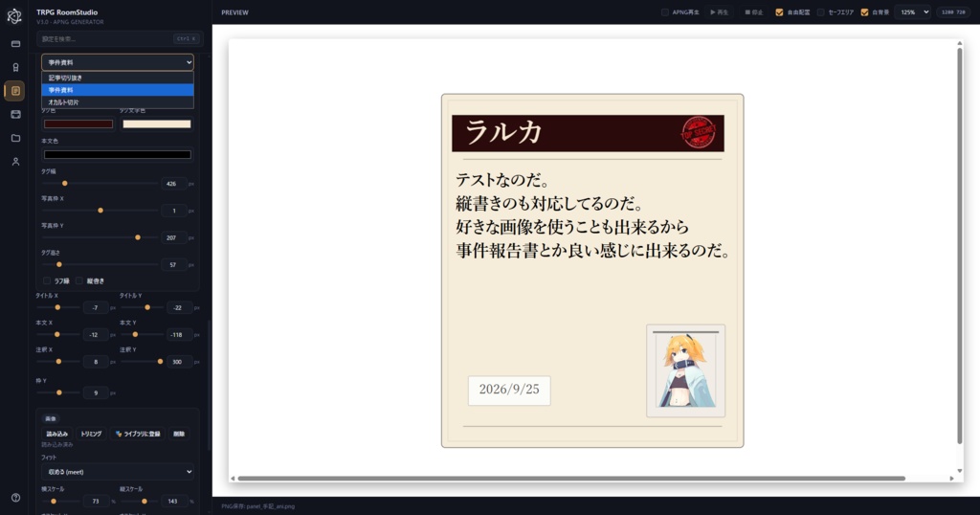Image resolution: width=980 pixels, height=515 pixels.
Task: Open the help question-mark icon
Action: tap(15, 498)
